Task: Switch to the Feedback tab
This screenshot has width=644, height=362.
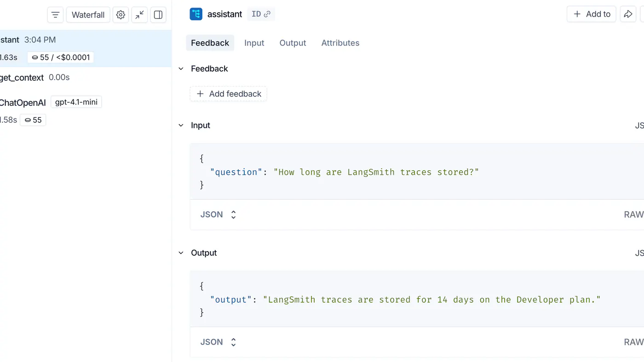Action: (x=210, y=43)
